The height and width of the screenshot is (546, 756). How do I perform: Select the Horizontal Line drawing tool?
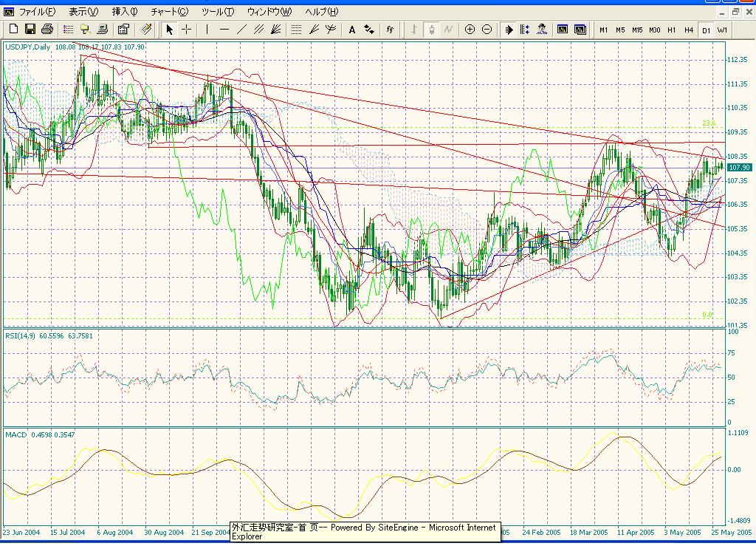[x=224, y=29]
